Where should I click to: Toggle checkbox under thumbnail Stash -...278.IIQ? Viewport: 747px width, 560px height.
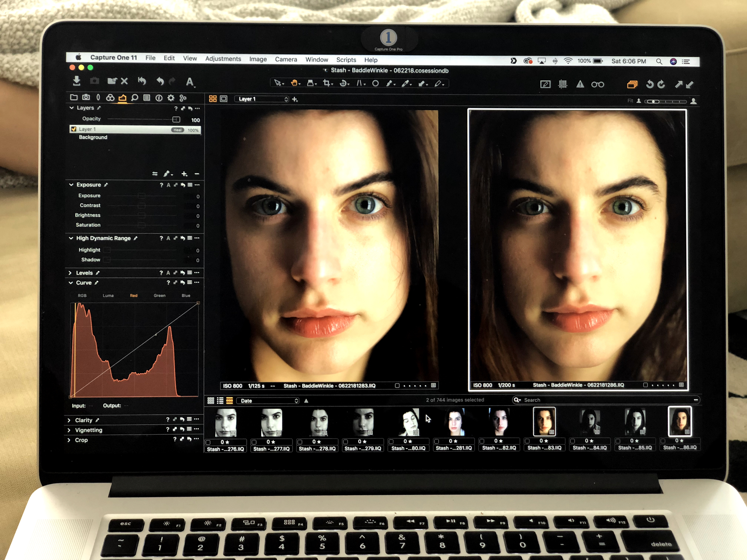pos(300,442)
